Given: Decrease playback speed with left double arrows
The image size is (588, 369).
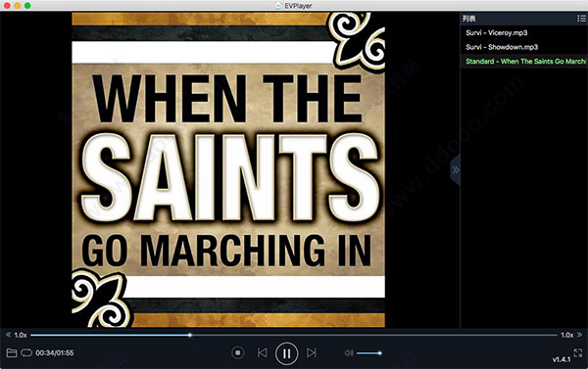Looking at the screenshot, I should click(8, 335).
